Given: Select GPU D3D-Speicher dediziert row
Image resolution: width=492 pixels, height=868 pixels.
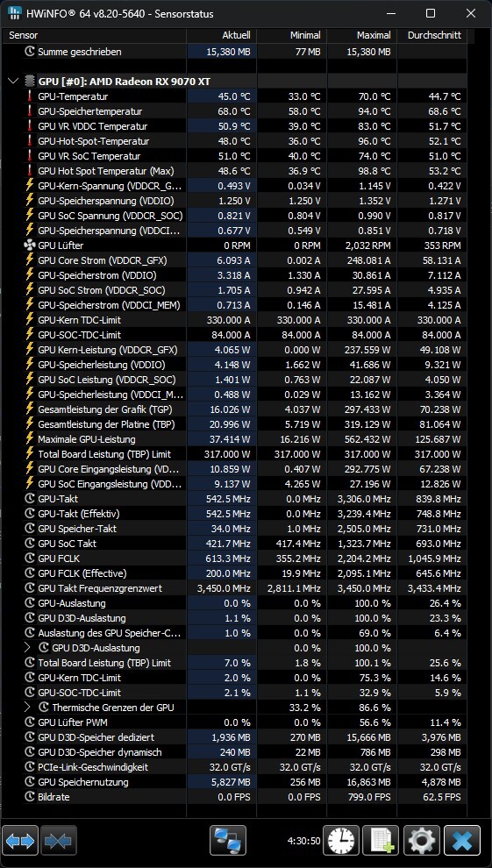Looking at the screenshot, I should [x=234, y=737].
